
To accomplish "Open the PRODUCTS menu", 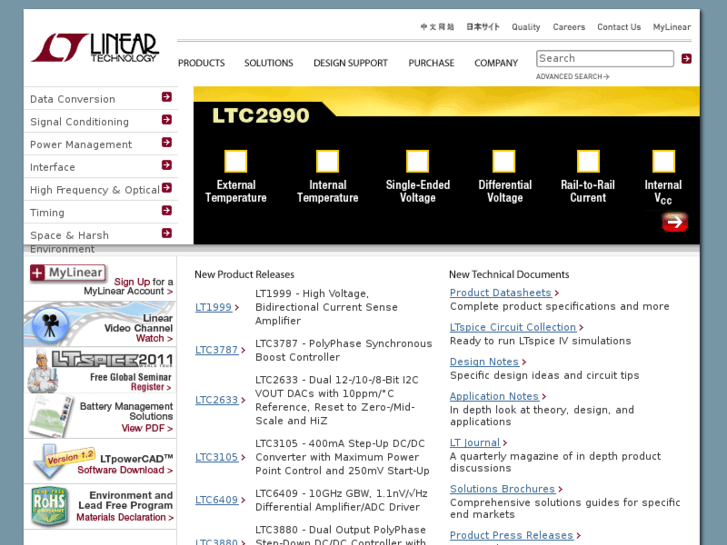I will click(x=201, y=63).
